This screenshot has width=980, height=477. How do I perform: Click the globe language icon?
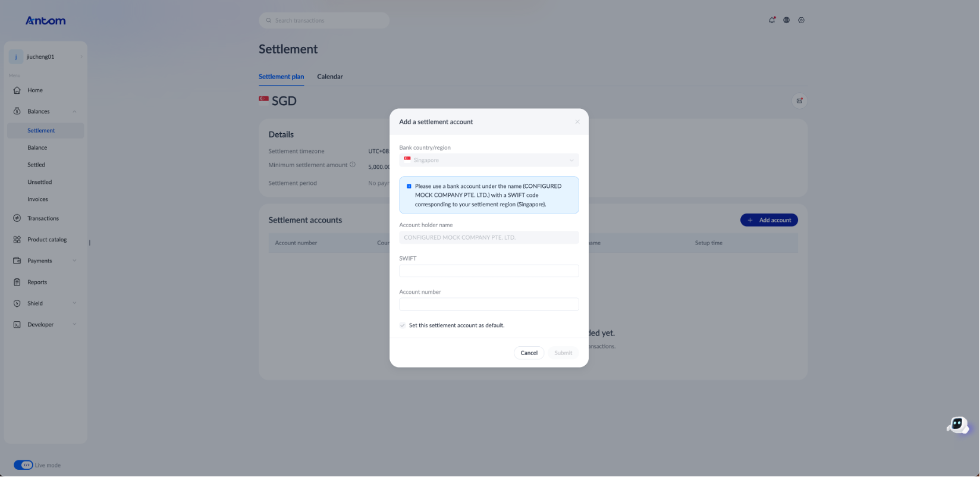(x=786, y=20)
